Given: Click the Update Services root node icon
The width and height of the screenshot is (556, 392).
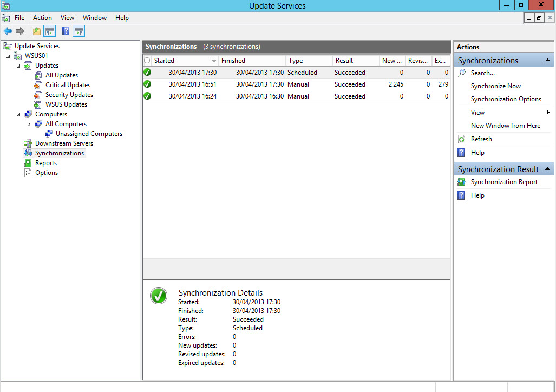Looking at the screenshot, I should [7, 46].
